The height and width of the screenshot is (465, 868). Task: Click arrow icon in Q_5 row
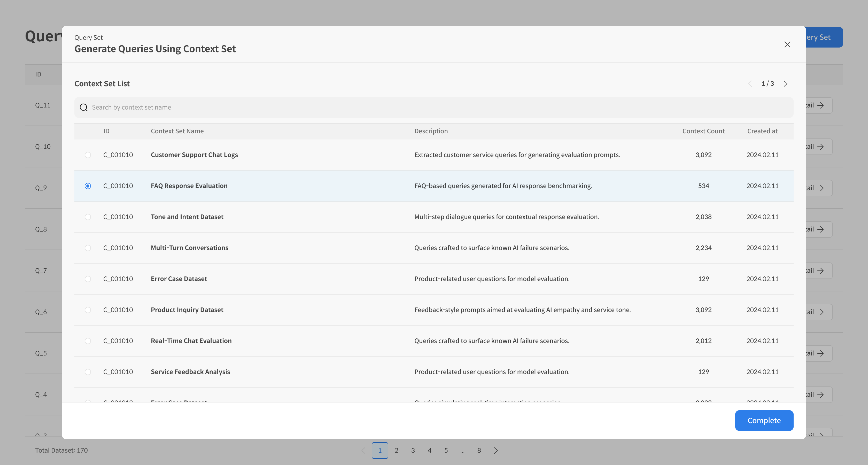[x=820, y=353]
